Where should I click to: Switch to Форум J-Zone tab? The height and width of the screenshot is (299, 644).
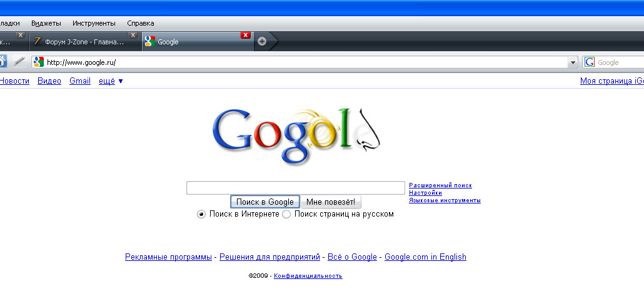[84, 42]
